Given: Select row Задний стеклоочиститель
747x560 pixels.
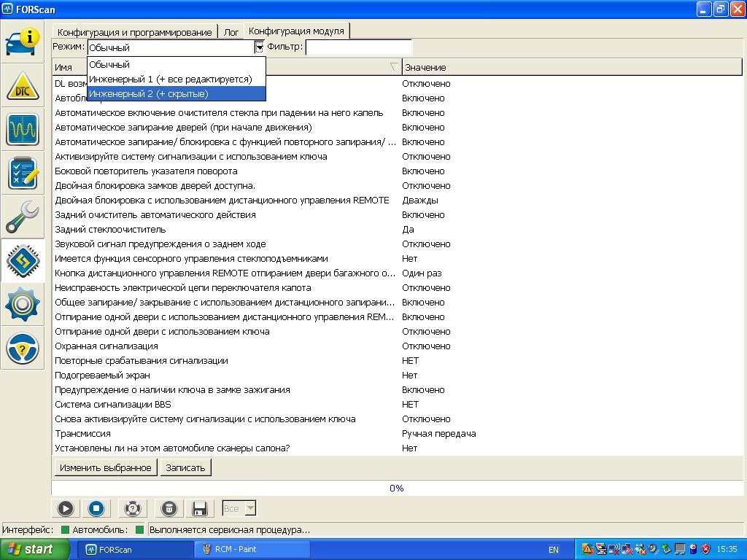Looking at the screenshot, I should click(396, 230).
